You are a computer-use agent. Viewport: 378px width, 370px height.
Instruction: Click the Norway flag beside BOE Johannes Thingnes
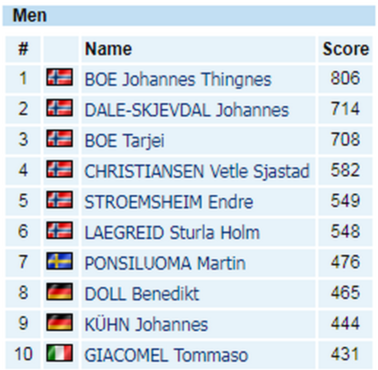[x=59, y=77]
